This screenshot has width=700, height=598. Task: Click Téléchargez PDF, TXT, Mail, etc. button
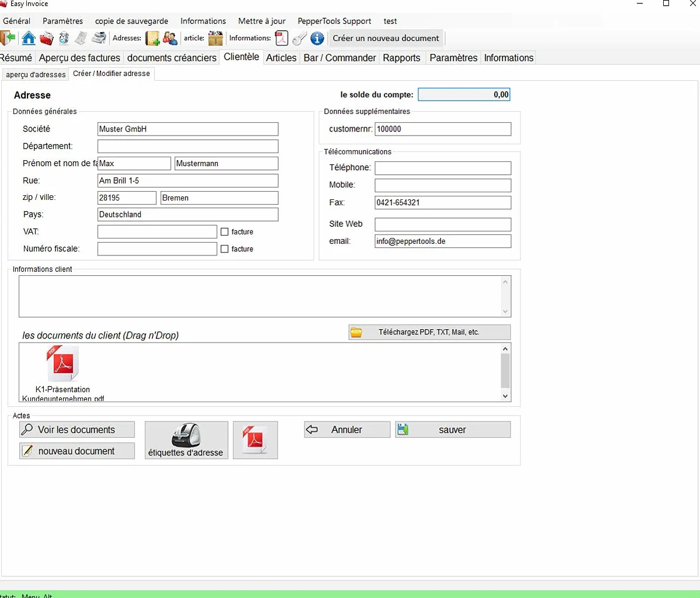pyautogui.click(x=429, y=332)
